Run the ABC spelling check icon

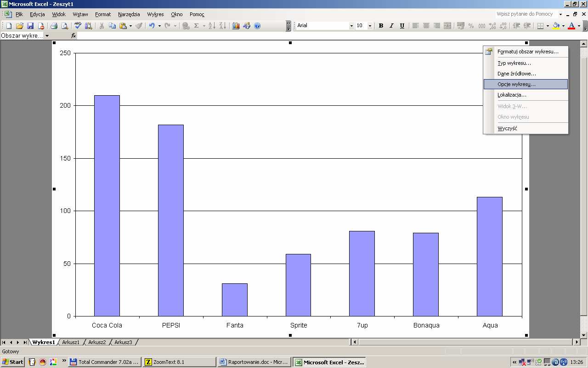coord(78,26)
